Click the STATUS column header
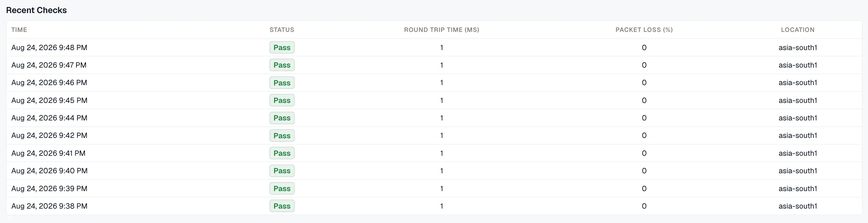868x223 pixels. (282, 30)
